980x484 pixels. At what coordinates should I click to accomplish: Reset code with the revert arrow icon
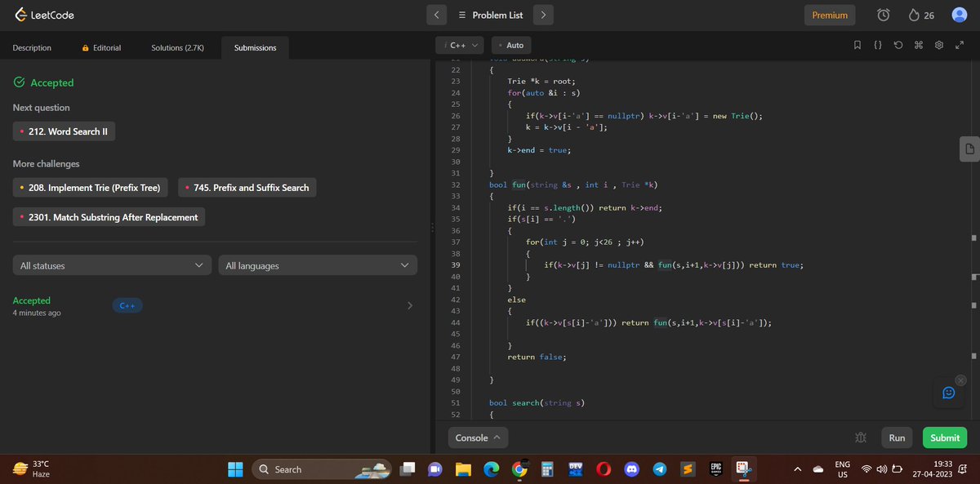pos(898,46)
